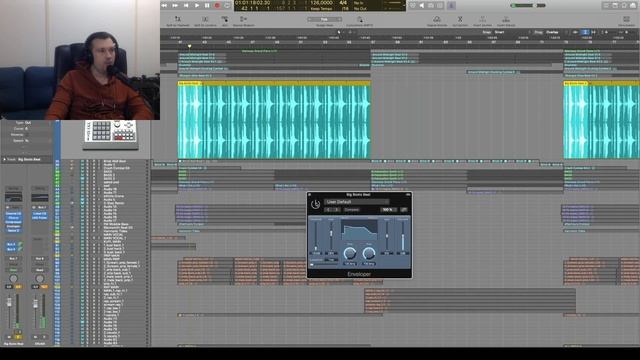
Task: Click the attack Time knob in Enveloper
Action: 350,253
